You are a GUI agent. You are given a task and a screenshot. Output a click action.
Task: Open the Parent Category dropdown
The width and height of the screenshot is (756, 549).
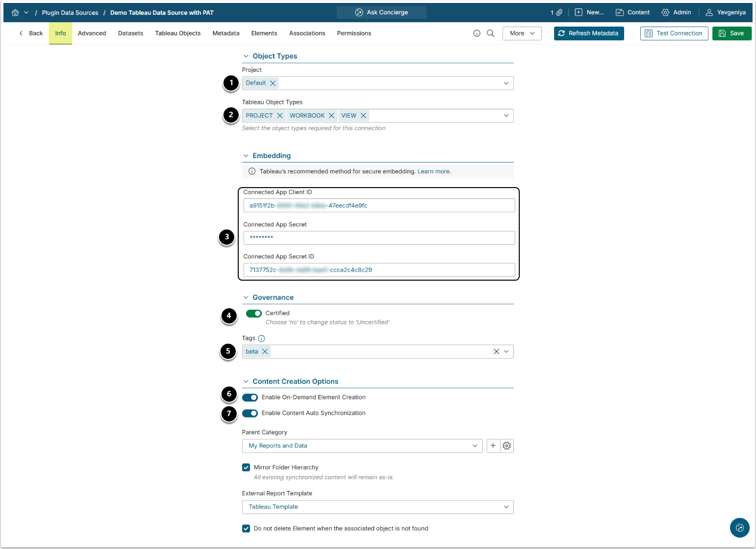362,446
